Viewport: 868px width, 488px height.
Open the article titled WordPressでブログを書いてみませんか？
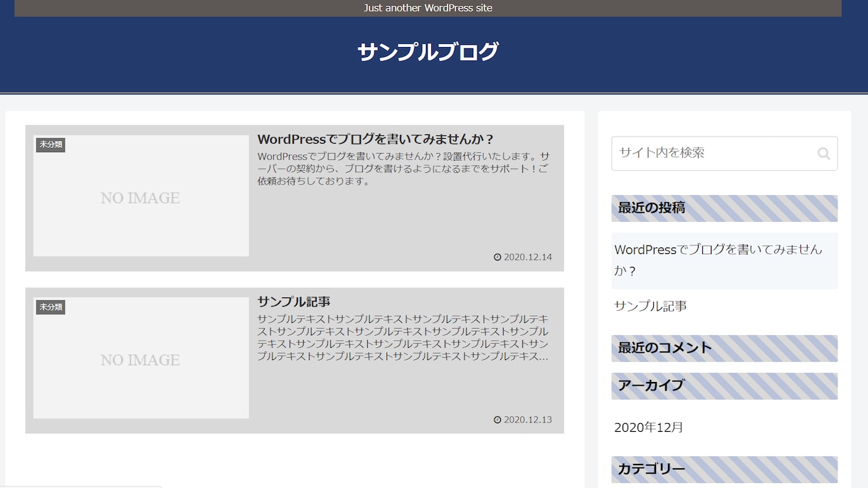pyautogui.click(x=376, y=139)
